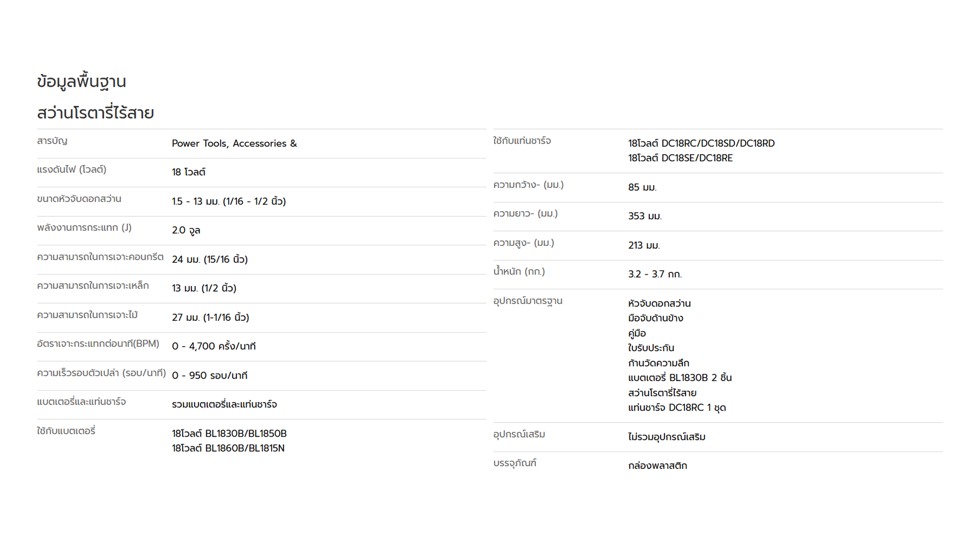Click the กล่องพลาสติก packaging value
The height and width of the screenshot is (551, 980).
point(657,466)
